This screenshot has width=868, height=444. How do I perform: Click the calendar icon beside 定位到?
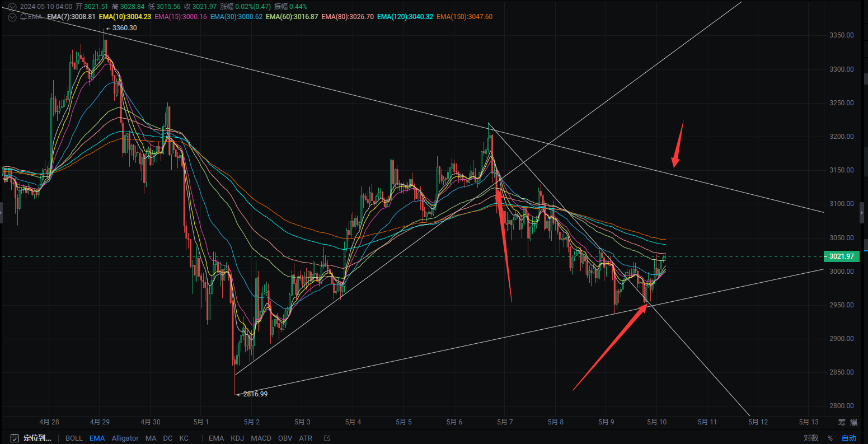(14, 438)
